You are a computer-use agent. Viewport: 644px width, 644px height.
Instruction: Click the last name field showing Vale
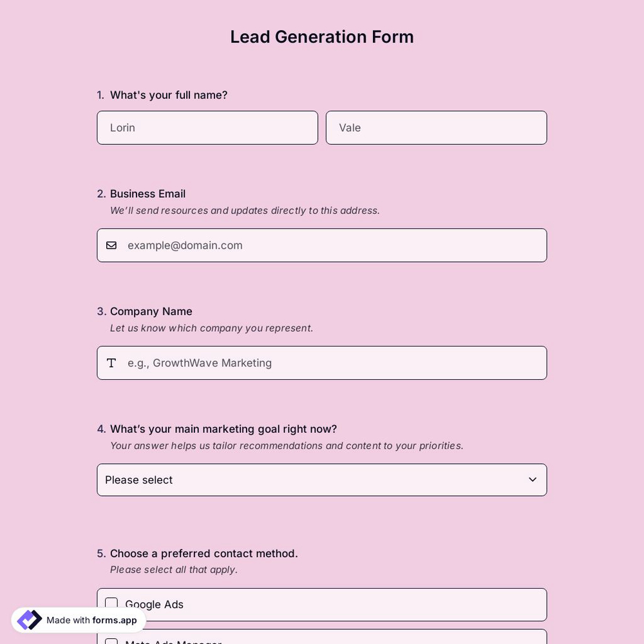[436, 128]
